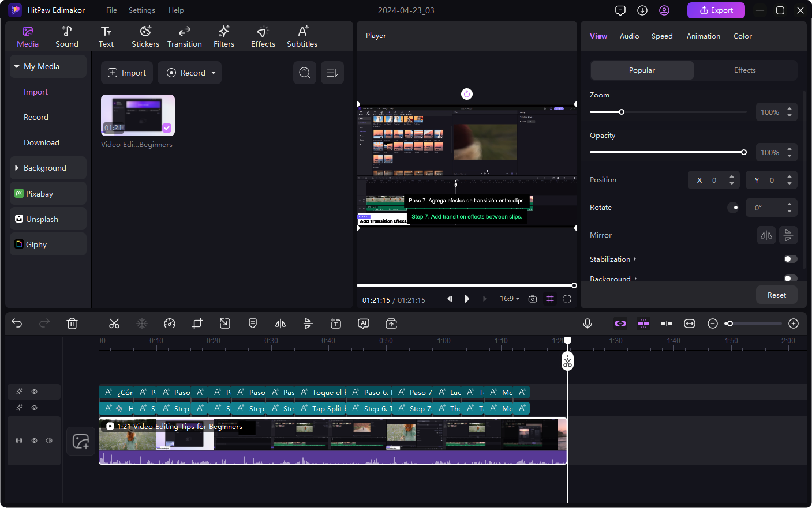
Task: Click the horizontal Mirror flip icon
Action: pos(766,235)
